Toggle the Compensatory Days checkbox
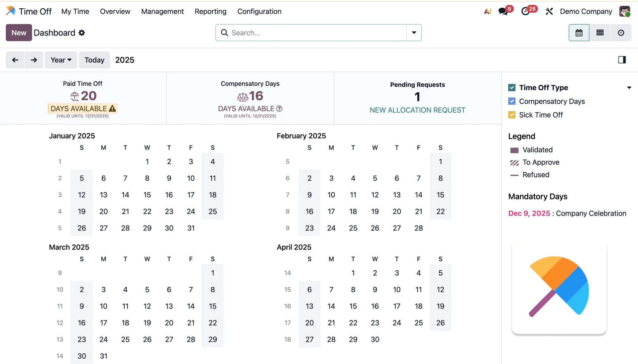 pos(512,101)
